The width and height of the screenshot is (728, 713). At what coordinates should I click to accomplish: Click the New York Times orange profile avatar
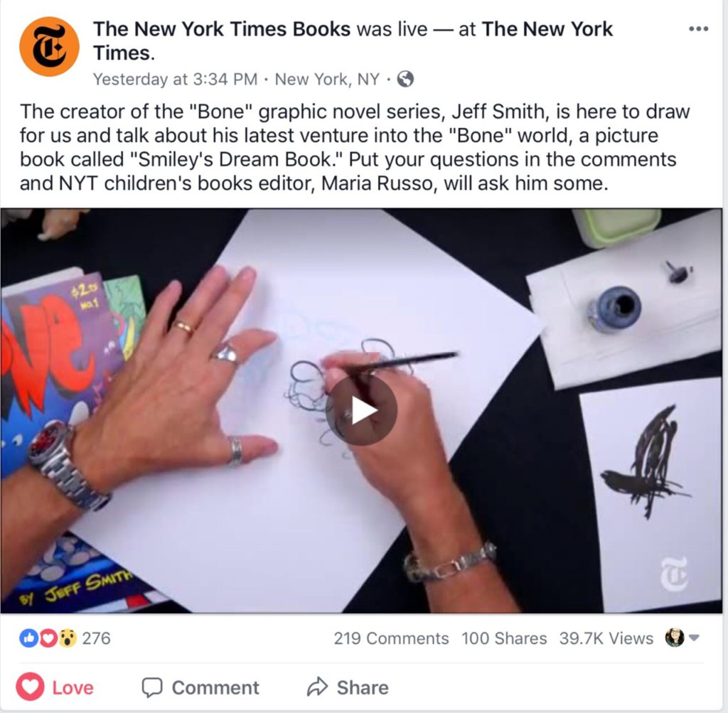click(x=49, y=46)
